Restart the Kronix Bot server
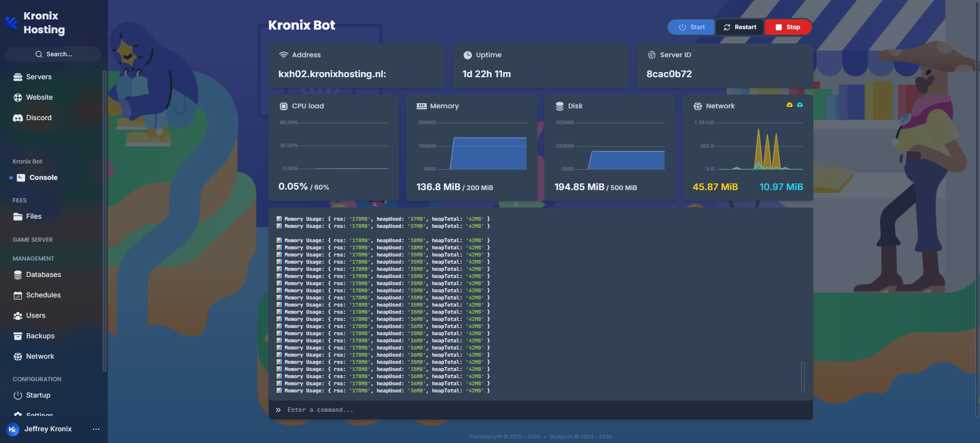This screenshot has height=443, width=980. [x=740, y=27]
